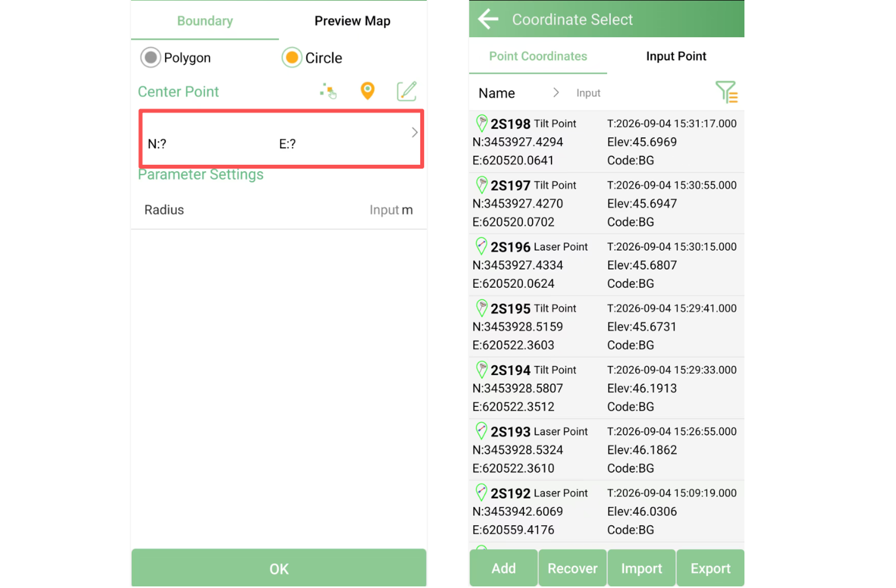This screenshot has height=588, width=896.
Task: Click the OK button
Action: point(279,568)
